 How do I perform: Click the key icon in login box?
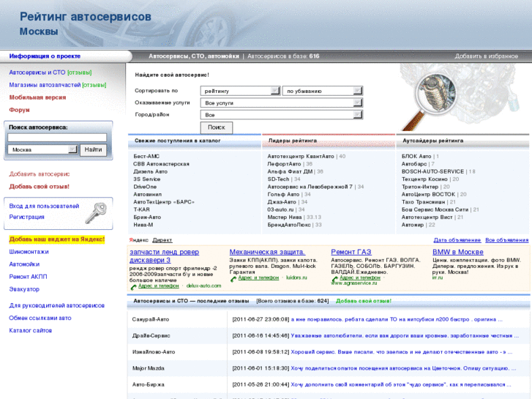(96, 213)
